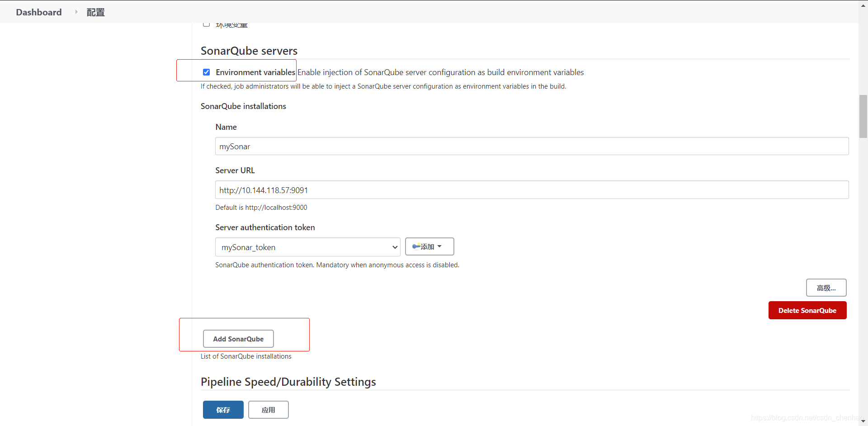Click the scrollbar down arrow
The image size is (868, 426).
863,421
